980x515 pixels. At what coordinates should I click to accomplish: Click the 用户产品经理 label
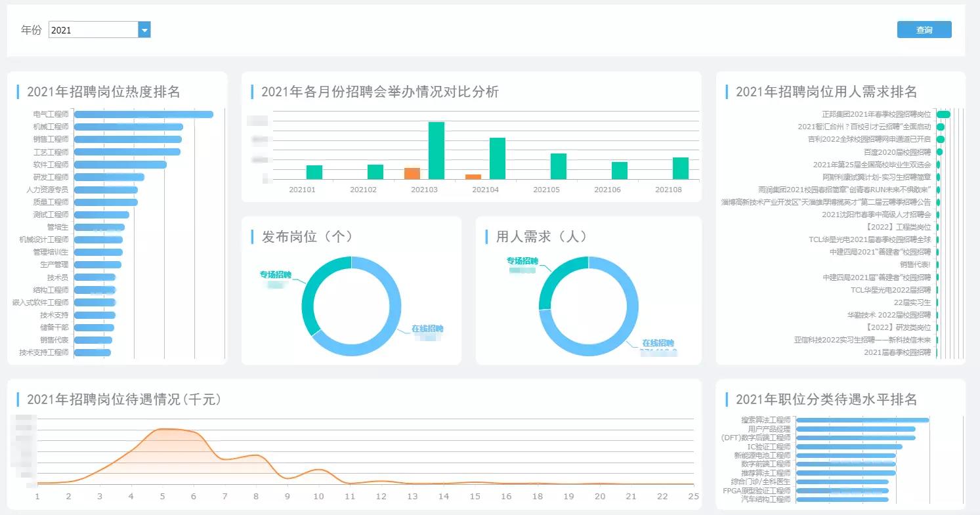coord(769,429)
